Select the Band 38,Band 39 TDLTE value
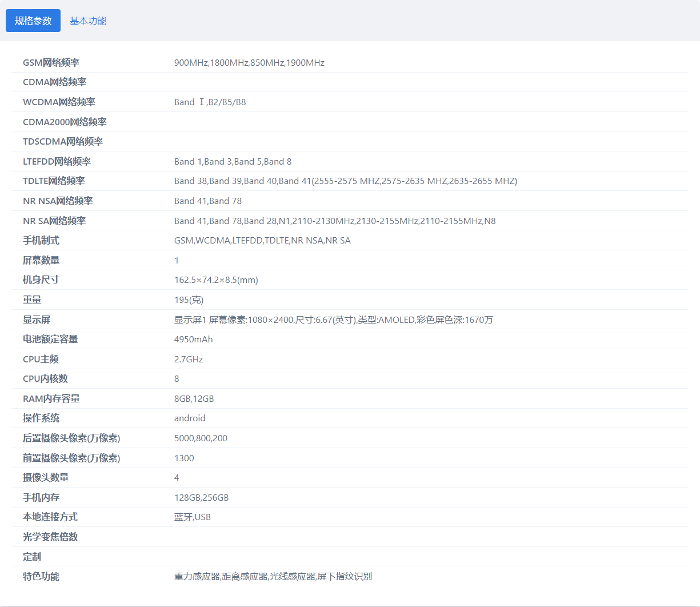The width and height of the screenshot is (700, 607). click(x=346, y=181)
